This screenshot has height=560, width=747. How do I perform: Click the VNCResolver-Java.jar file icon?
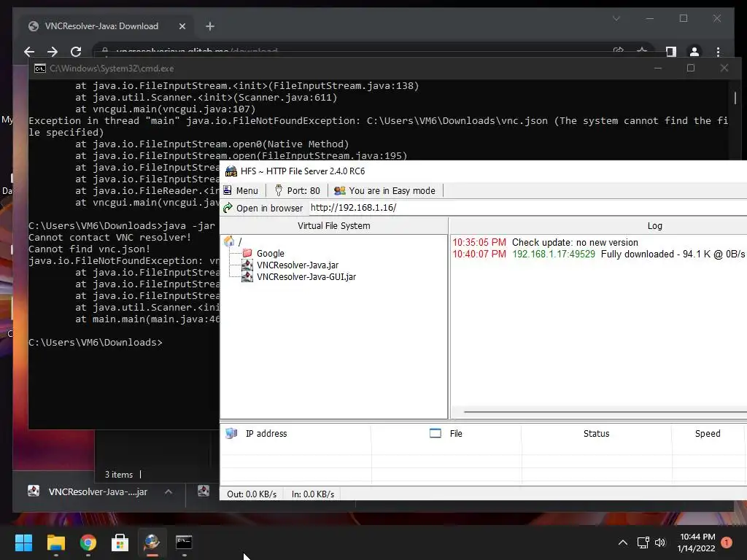247,265
